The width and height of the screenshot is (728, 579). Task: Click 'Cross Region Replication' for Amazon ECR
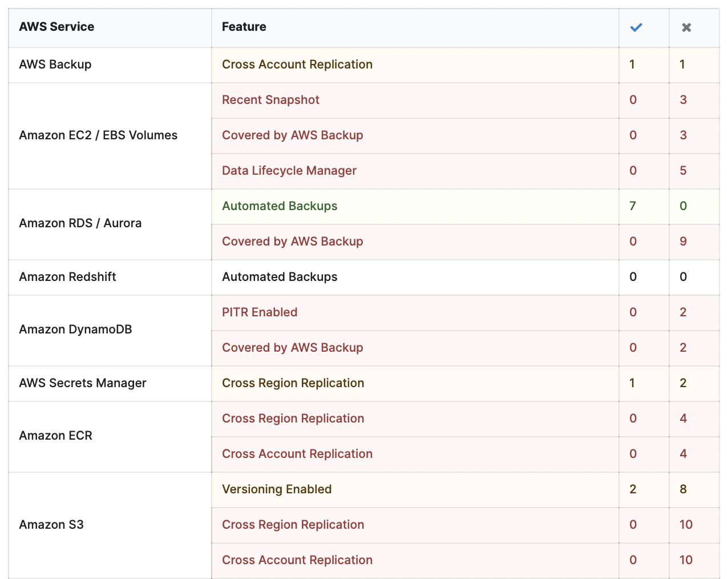[x=293, y=419]
